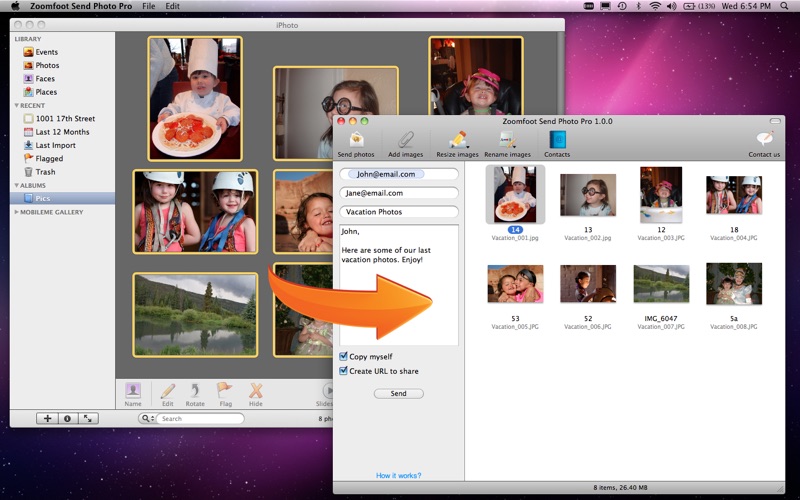Click the battery status in menu bar
Viewport: 800px width, 500px height.
click(x=699, y=6)
